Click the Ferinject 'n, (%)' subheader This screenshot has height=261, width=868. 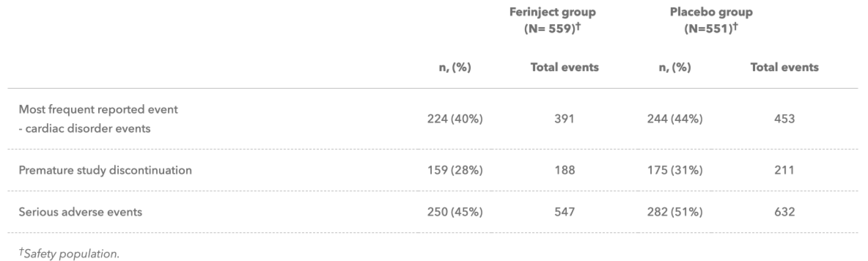(x=454, y=67)
